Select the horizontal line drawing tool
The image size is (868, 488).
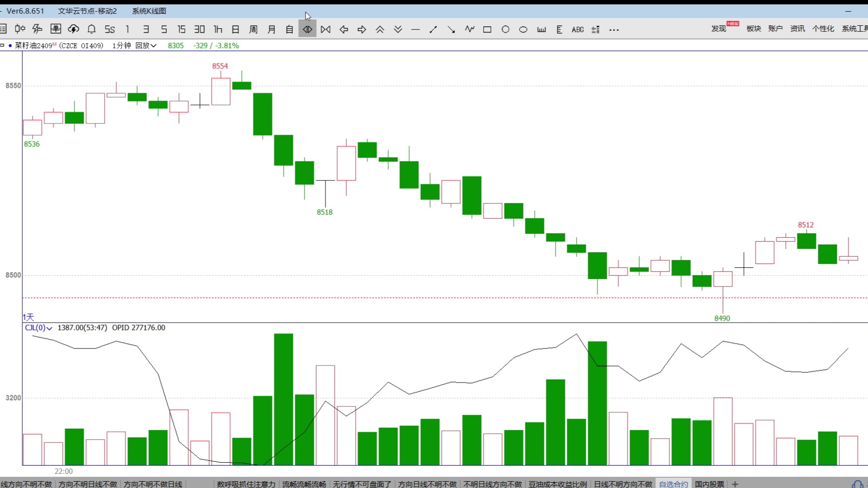click(416, 30)
